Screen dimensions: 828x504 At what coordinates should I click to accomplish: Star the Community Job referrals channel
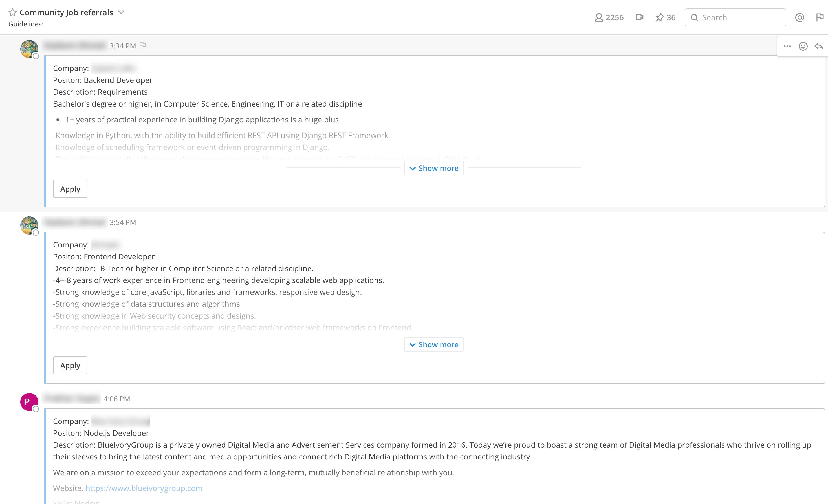click(12, 12)
